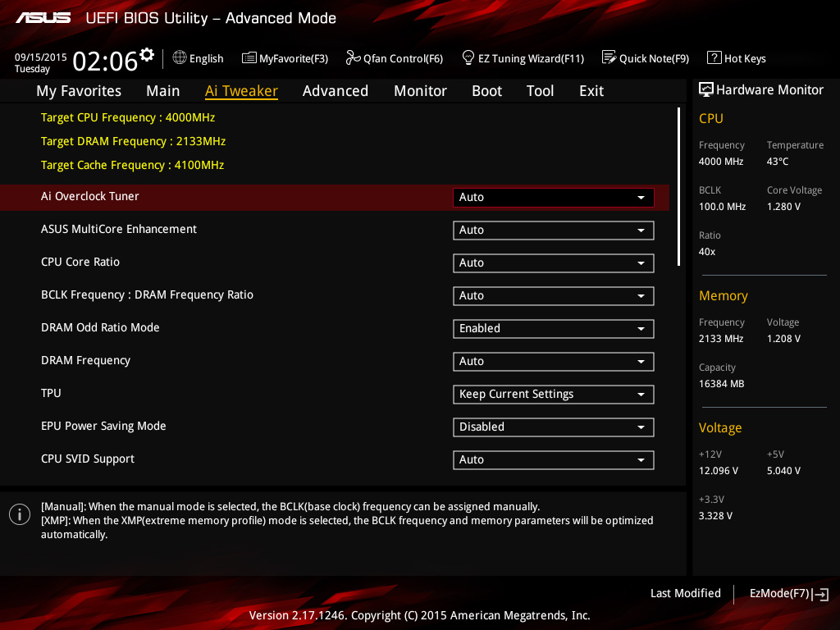Click the Hardware Monitor display icon
Viewport: 840px width, 630px height.
point(705,90)
